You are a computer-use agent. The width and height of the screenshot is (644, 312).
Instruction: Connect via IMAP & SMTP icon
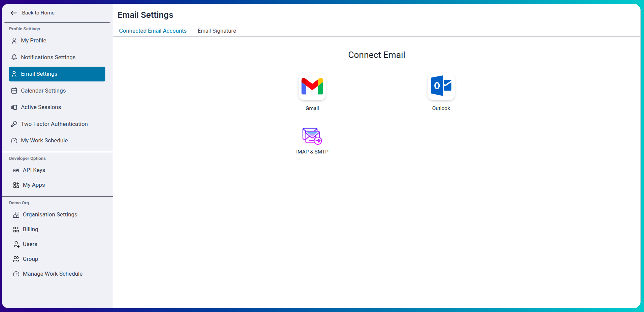coord(312,136)
